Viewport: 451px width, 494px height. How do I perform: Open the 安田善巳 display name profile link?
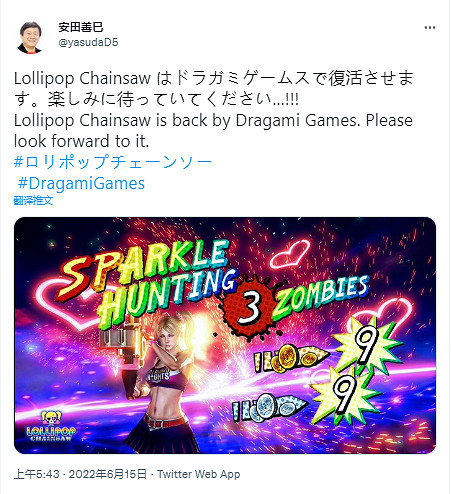click(81, 27)
